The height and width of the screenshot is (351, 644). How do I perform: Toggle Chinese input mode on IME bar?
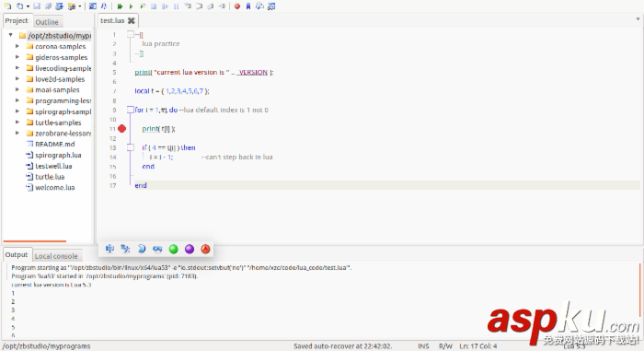[x=109, y=249]
